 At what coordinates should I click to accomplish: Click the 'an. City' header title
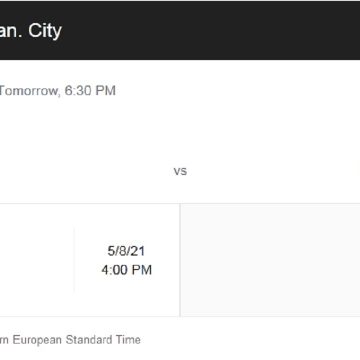pos(31,31)
